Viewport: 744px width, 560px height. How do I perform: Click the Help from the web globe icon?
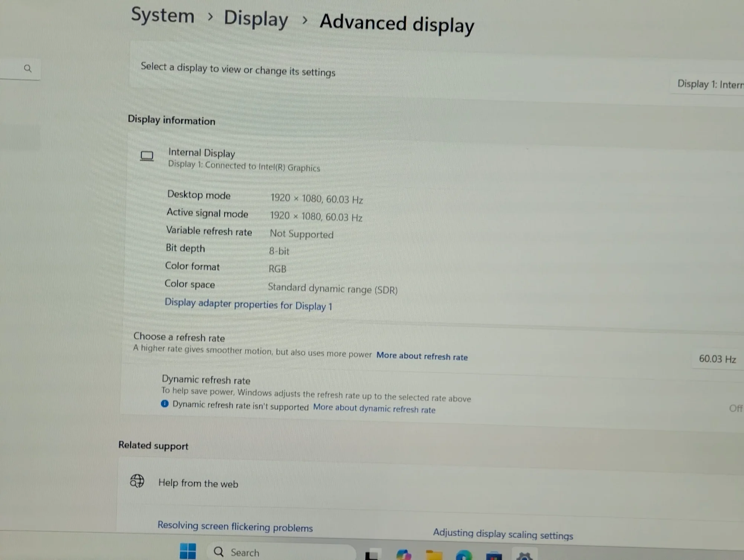[x=137, y=480]
